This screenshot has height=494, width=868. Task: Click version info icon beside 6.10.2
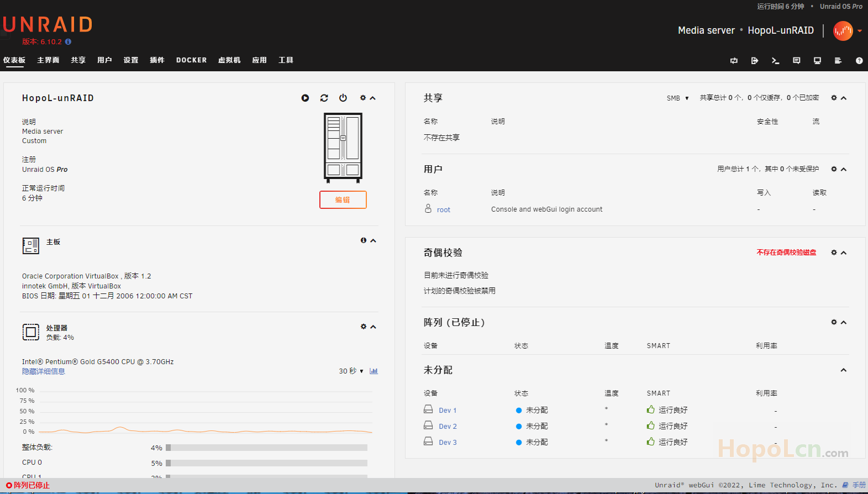coord(68,41)
